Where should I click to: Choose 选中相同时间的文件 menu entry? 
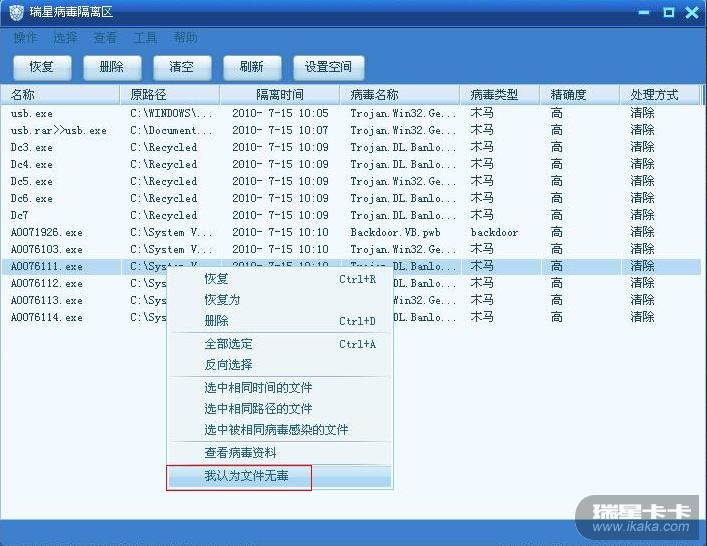pos(280,388)
